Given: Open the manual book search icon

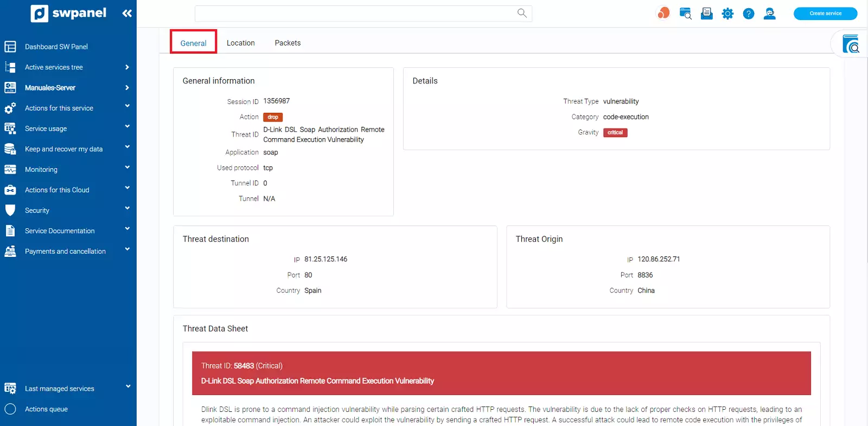Looking at the screenshot, I should click(x=851, y=44).
